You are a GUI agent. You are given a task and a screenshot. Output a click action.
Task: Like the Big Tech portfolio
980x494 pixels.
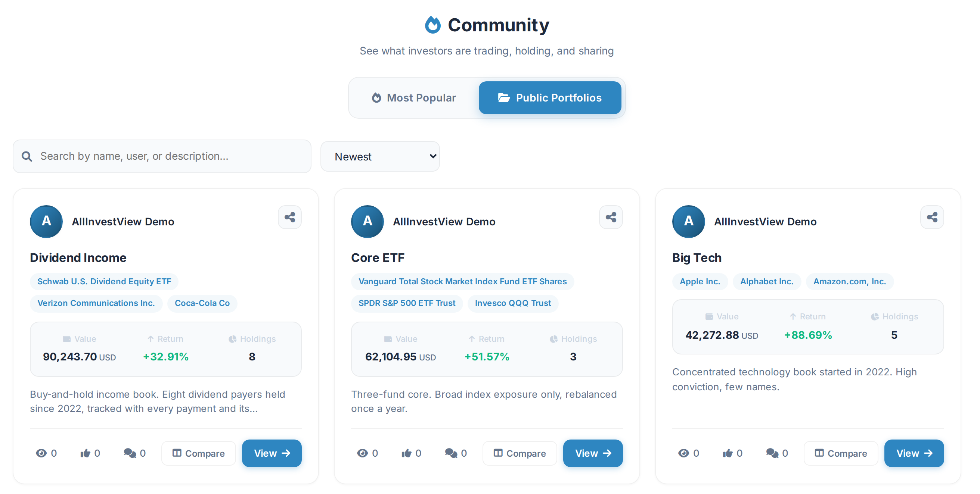pos(728,453)
